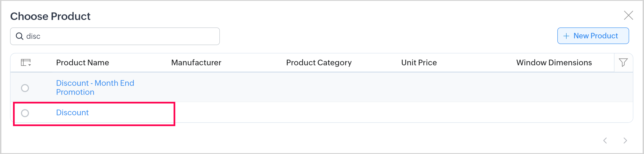
Task: Open the filter funnel icon
Action: point(623,62)
